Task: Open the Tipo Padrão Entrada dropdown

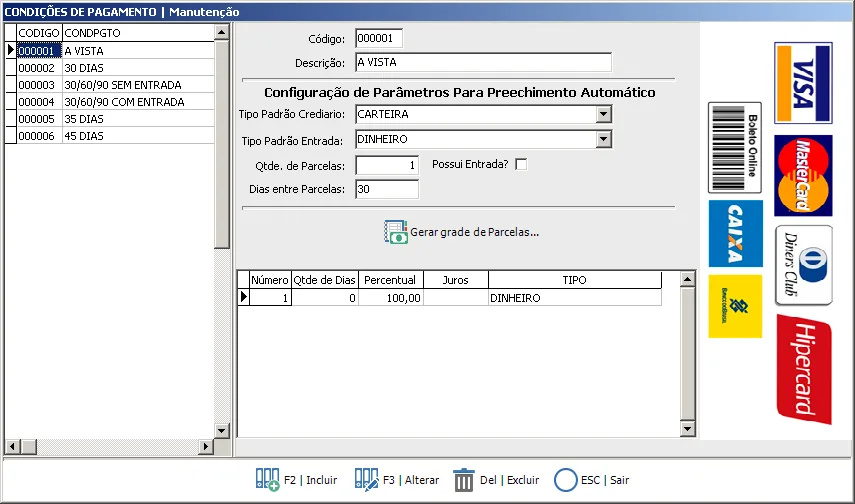Action: (603, 140)
